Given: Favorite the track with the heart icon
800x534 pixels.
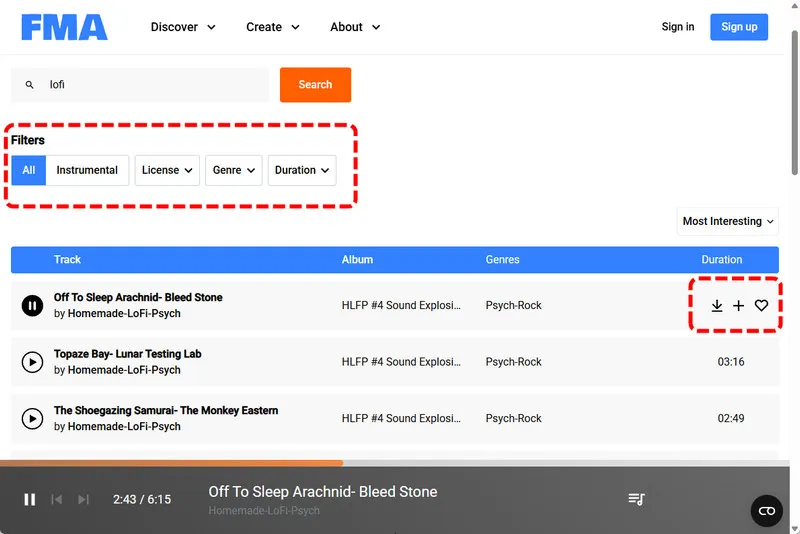Looking at the screenshot, I should pos(761,306).
